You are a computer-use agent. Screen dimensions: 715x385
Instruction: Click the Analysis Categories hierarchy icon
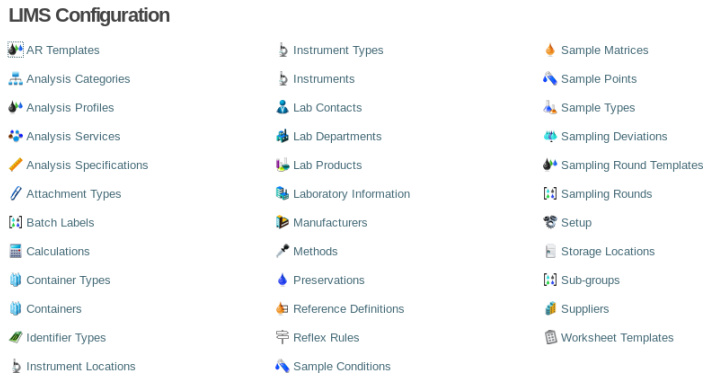tap(16, 78)
